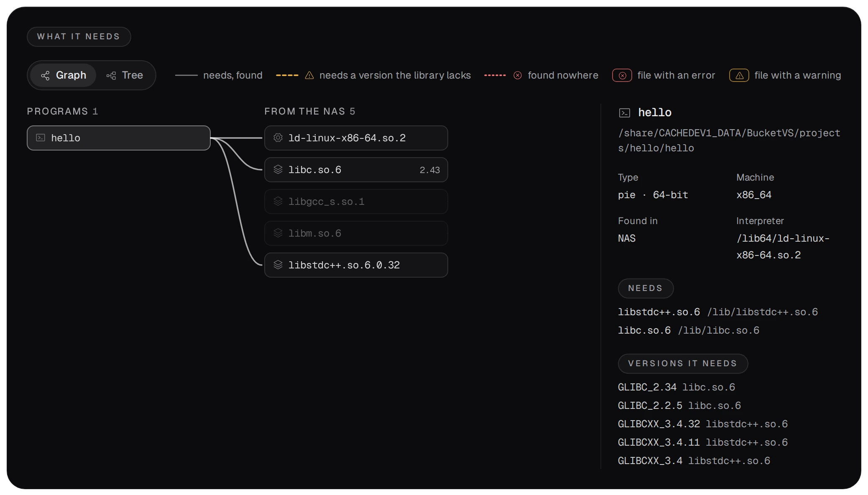Click the NAS value under Found in
The height and width of the screenshot is (495, 868).
[x=627, y=238]
